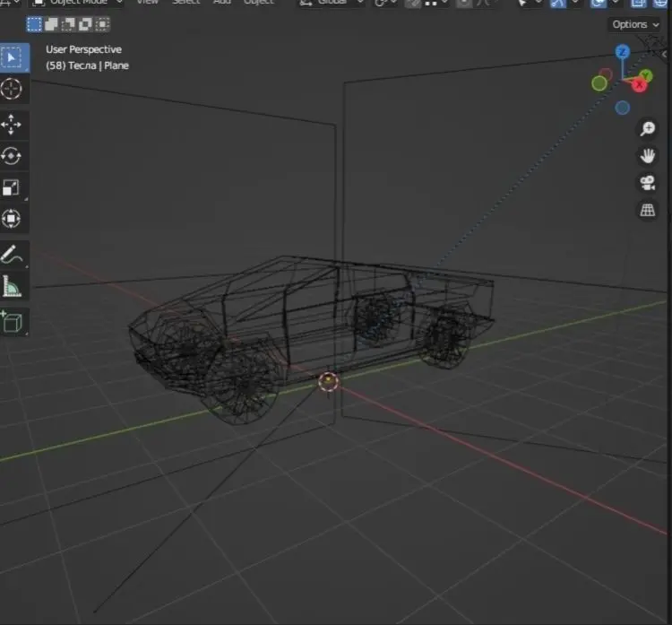Open the Select menu in header

[x=186, y=3]
